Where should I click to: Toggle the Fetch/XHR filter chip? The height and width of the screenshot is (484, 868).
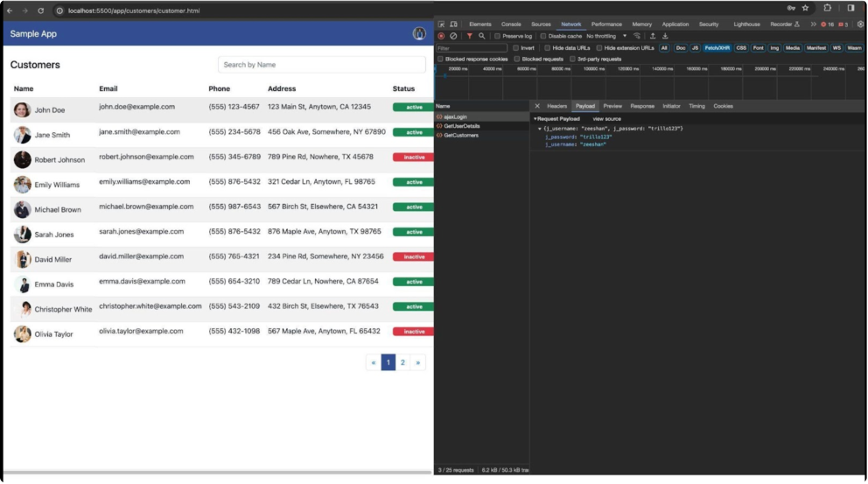[717, 48]
